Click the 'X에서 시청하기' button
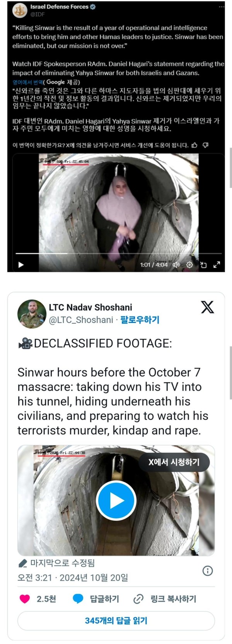The height and width of the screenshot is (644, 232). tap(174, 462)
